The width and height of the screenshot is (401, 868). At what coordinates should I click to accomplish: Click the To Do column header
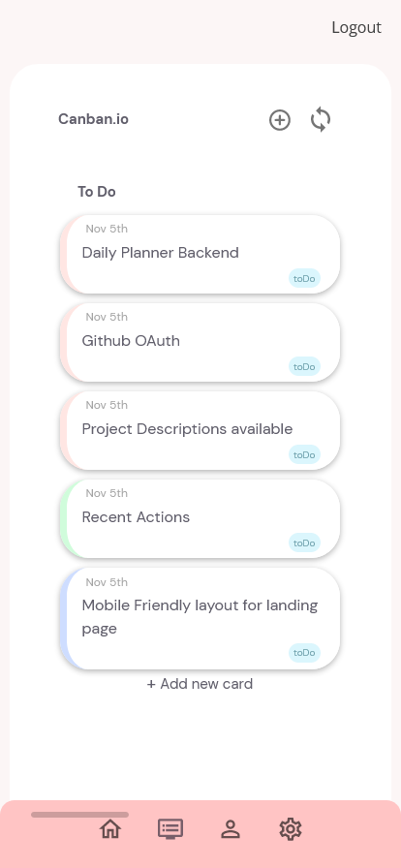[x=96, y=192]
